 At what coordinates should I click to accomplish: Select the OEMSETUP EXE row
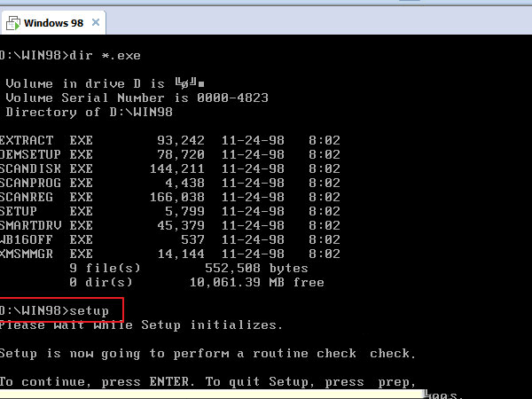tap(169, 154)
